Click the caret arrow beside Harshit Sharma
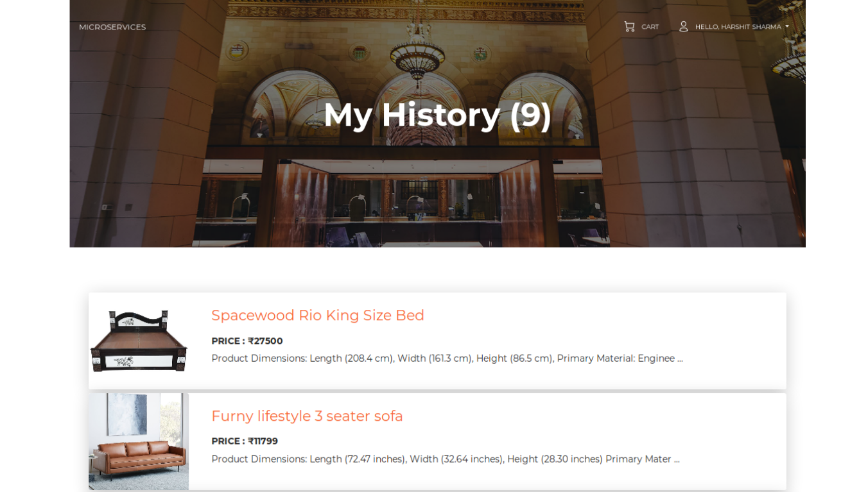This screenshot has height=492, width=868. coord(787,27)
